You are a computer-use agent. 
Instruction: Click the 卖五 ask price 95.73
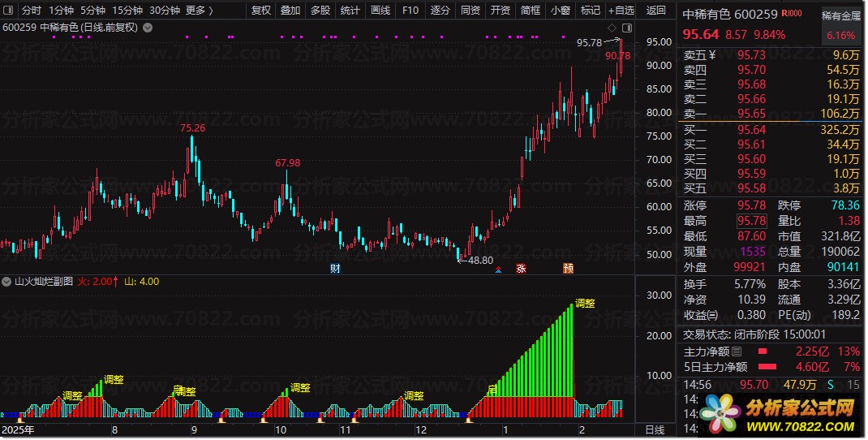point(751,55)
